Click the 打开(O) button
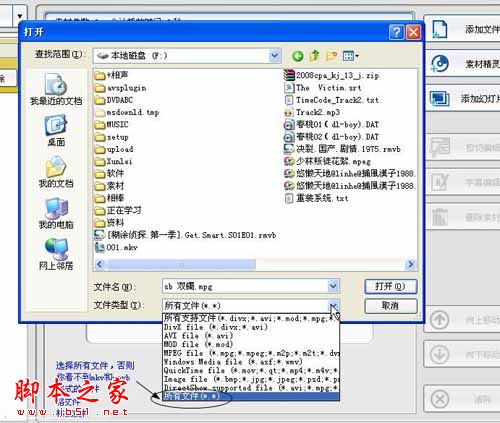This screenshot has height=423, width=500. click(x=391, y=286)
